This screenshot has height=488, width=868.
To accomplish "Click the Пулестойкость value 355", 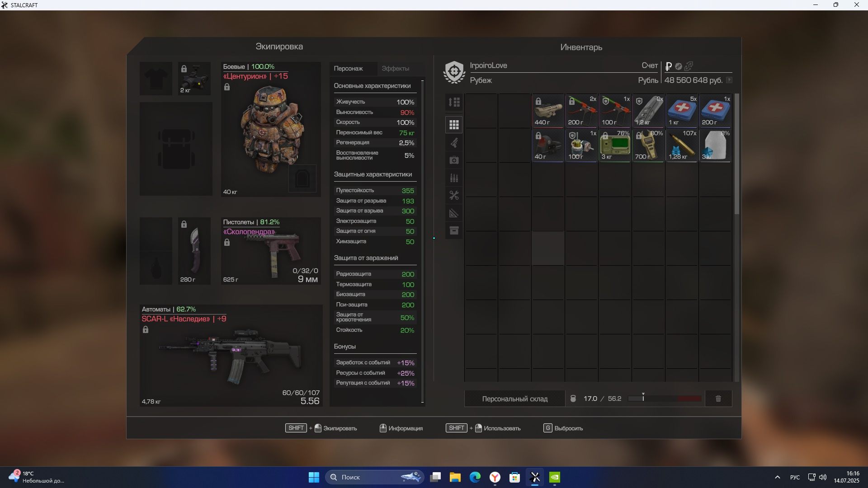I will [x=408, y=191].
